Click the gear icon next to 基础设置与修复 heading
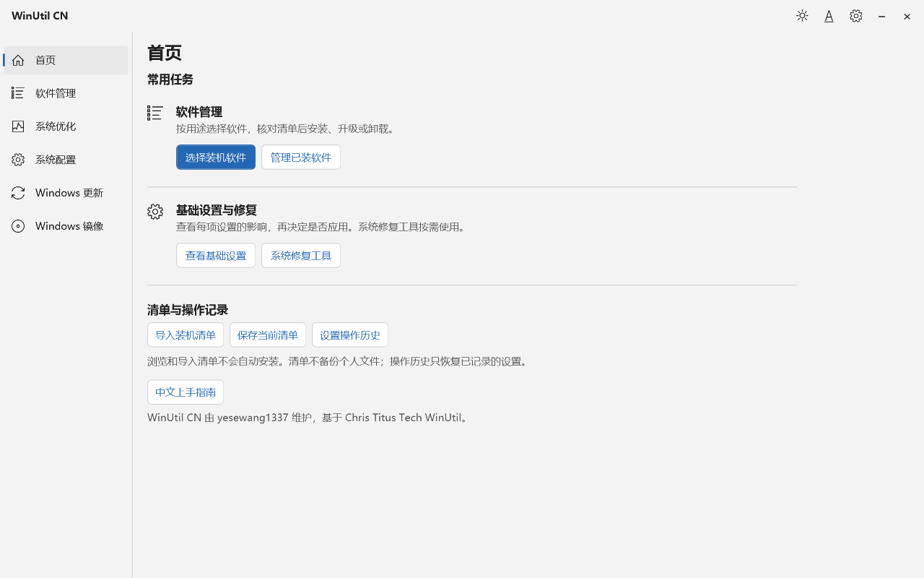Screen dimensions: 924x578 pos(155,211)
